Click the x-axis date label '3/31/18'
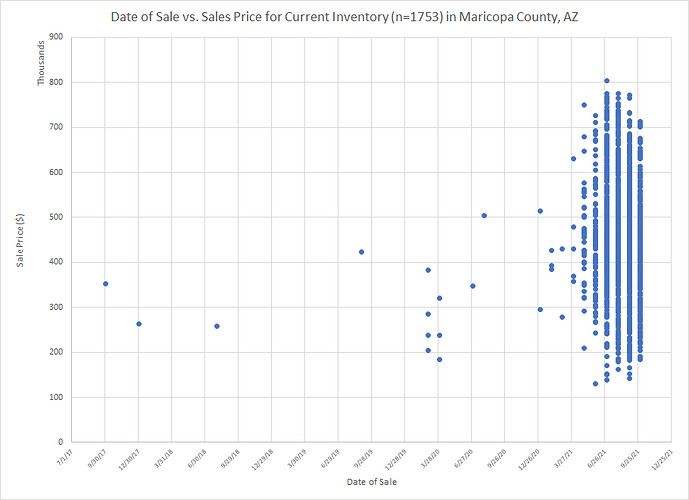The width and height of the screenshot is (689, 500). (163, 458)
